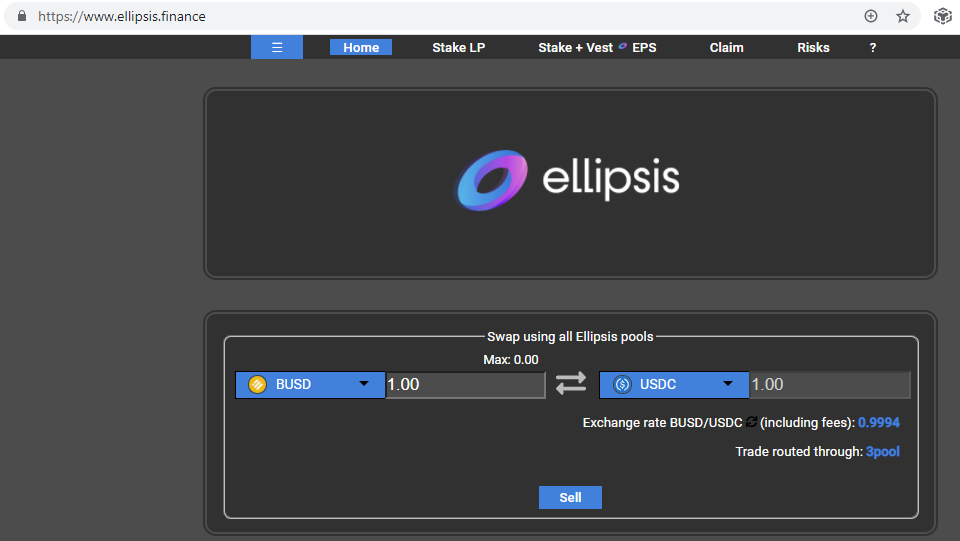
Task: Go to the Home tab
Action: 361,48
